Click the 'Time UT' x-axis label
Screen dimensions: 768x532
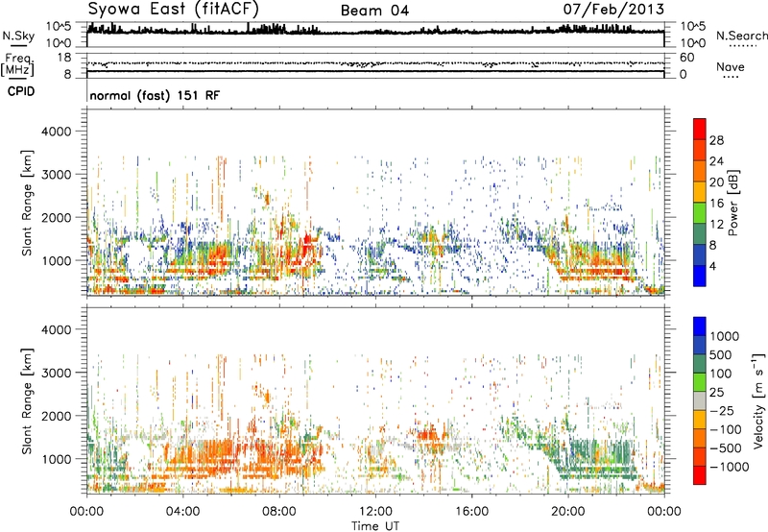(x=375, y=525)
